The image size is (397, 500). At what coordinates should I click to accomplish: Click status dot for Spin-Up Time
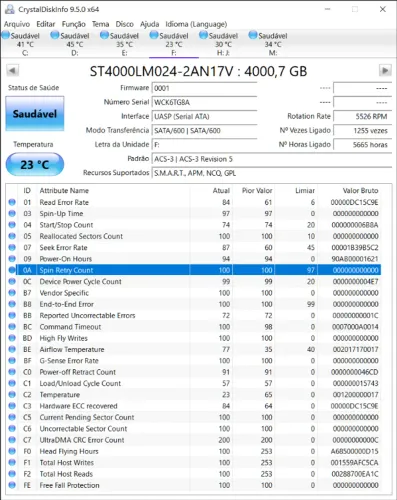pyautogui.click(x=12, y=213)
